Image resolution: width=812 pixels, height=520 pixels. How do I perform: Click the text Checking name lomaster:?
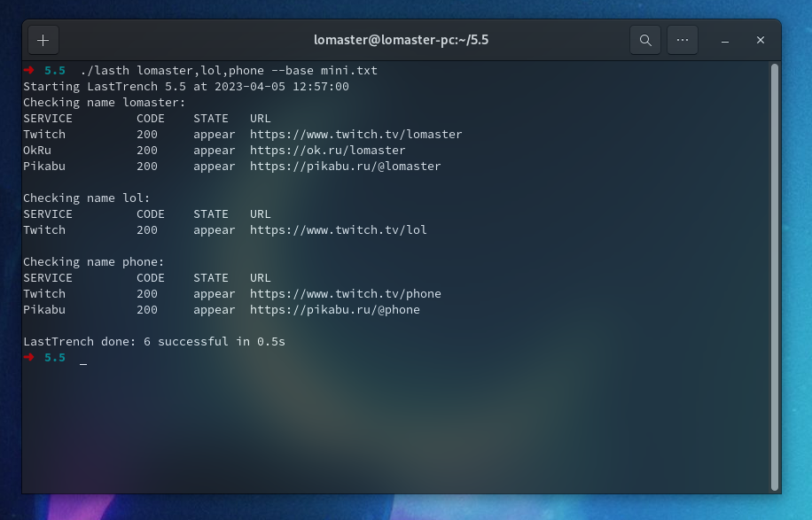104,103
